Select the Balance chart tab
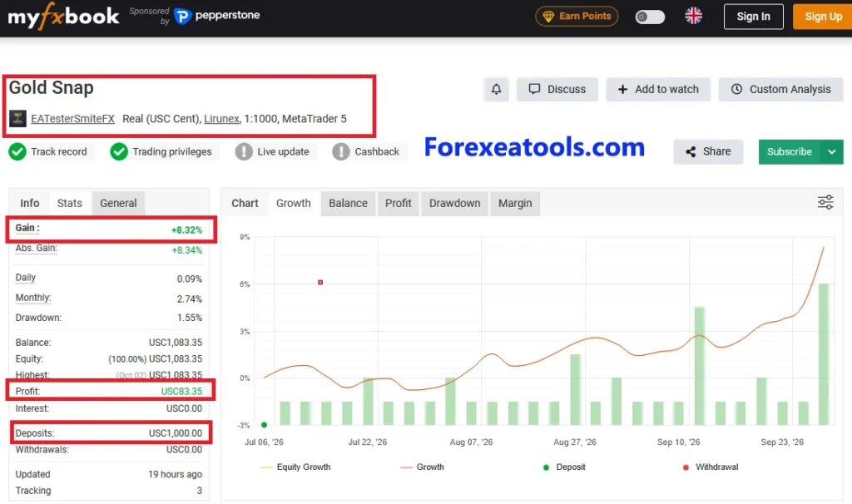 tap(348, 203)
